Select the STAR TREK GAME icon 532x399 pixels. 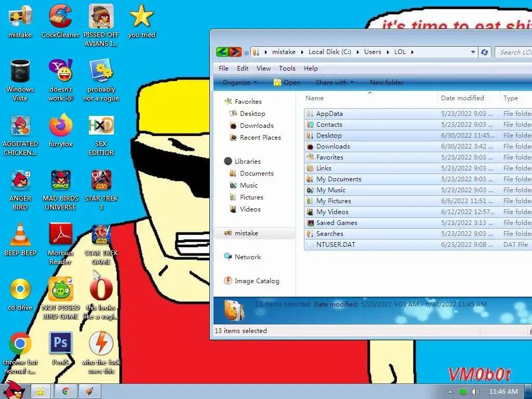(x=101, y=244)
